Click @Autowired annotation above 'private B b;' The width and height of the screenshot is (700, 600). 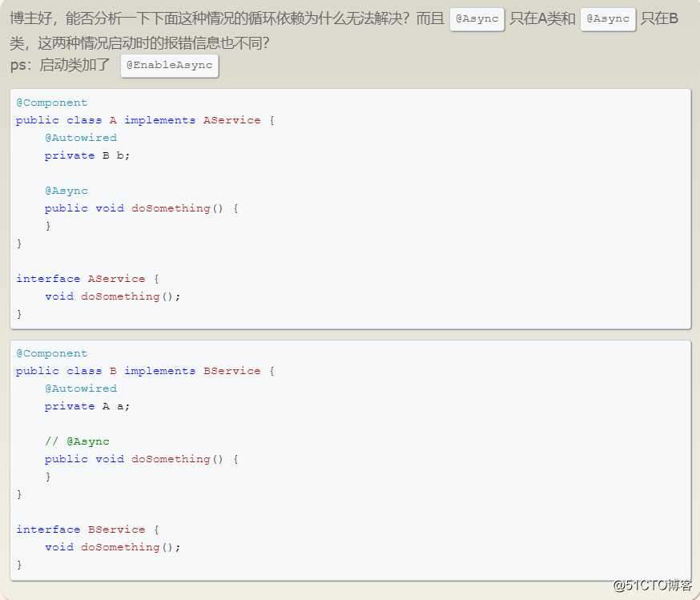pos(81,138)
